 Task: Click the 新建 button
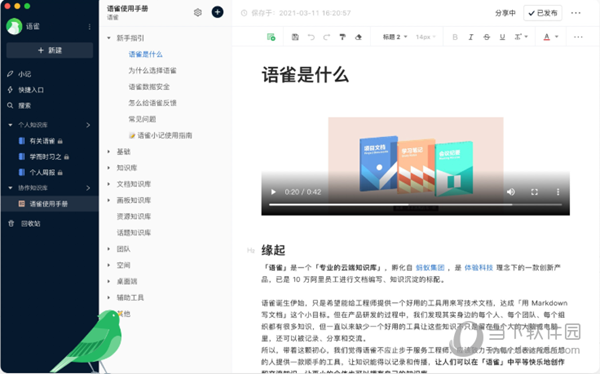pyautogui.click(x=50, y=50)
